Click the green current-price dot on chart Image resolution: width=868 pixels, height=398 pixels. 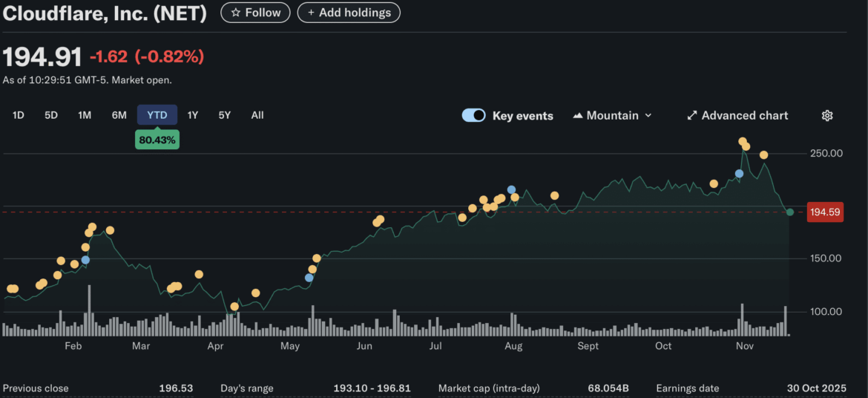(x=790, y=212)
